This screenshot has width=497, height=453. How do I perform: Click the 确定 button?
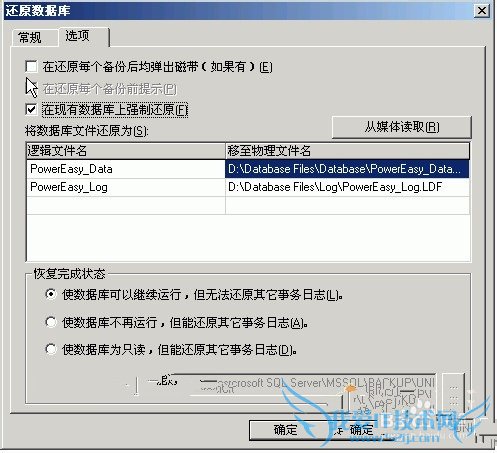tap(286, 430)
